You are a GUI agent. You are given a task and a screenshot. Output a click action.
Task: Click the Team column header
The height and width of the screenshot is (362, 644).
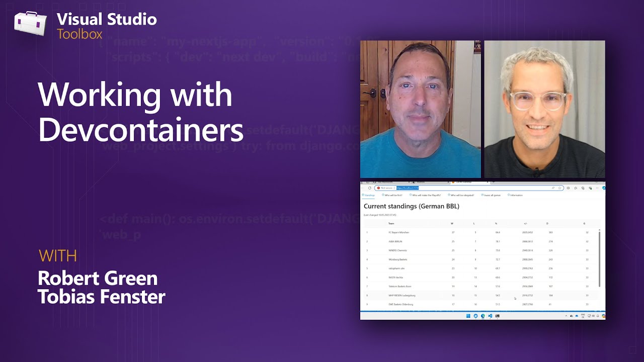click(391, 223)
